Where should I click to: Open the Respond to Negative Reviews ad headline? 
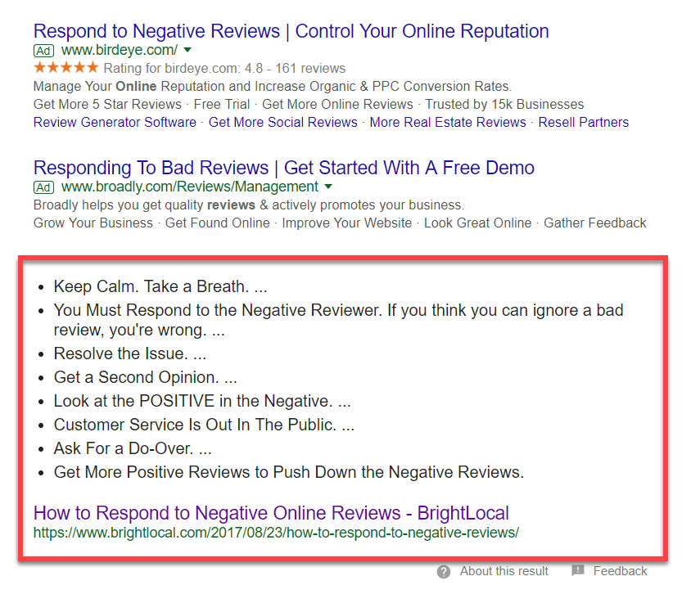tap(290, 30)
